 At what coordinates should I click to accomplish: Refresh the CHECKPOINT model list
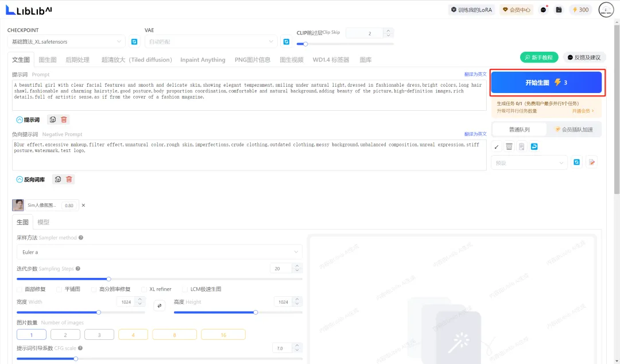(134, 41)
